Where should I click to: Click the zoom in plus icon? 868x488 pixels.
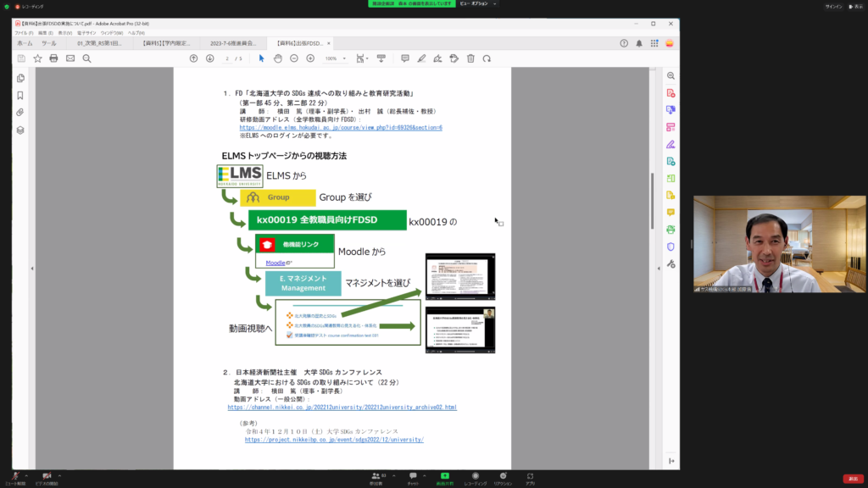(310, 58)
